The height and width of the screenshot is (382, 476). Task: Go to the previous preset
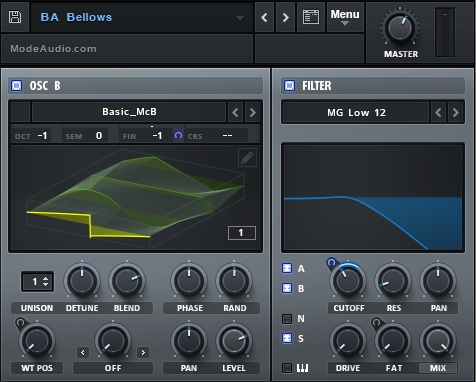tap(264, 17)
